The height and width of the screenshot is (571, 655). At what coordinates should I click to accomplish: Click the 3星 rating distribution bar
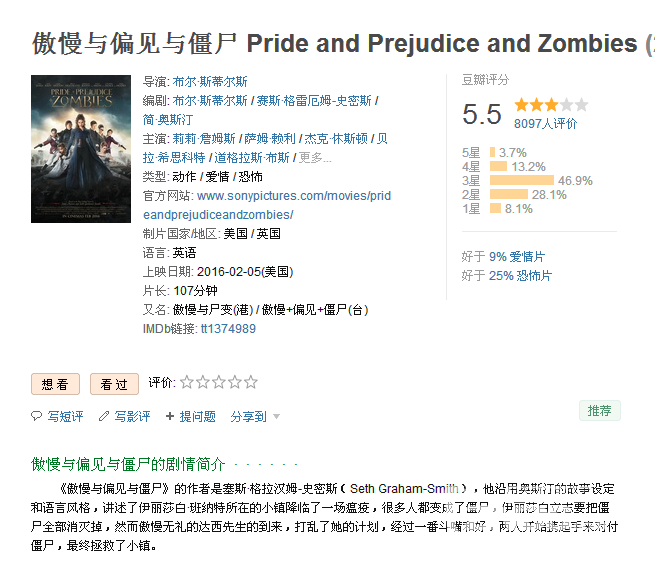coord(521,181)
